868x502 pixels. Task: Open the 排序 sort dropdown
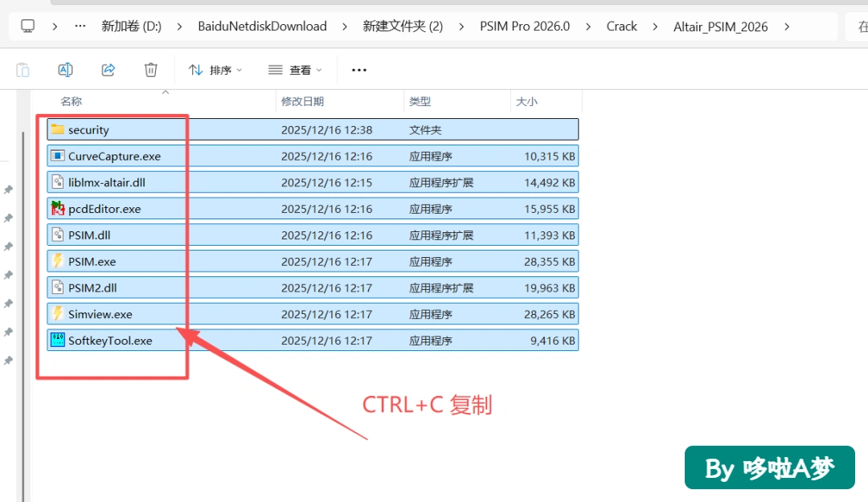click(215, 70)
